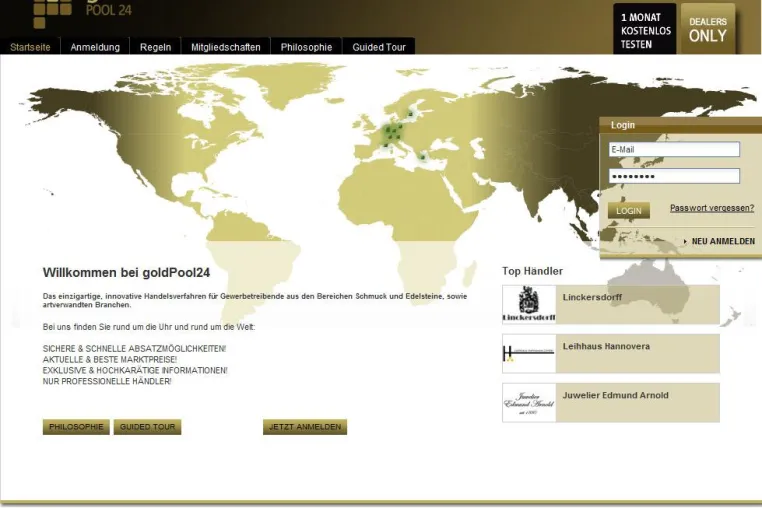762x508 pixels.
Task: Click the 1 Monat kostenlos testen banner
Action: click(644, 29)
